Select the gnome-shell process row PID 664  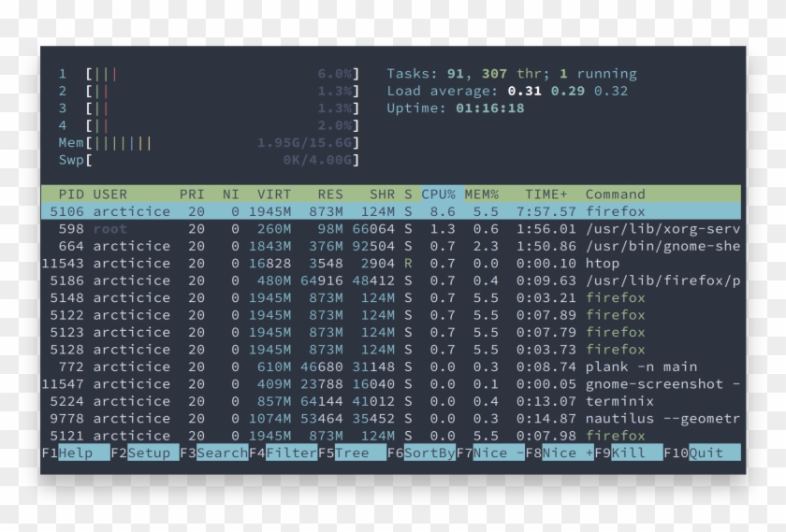tap(391, 246)
